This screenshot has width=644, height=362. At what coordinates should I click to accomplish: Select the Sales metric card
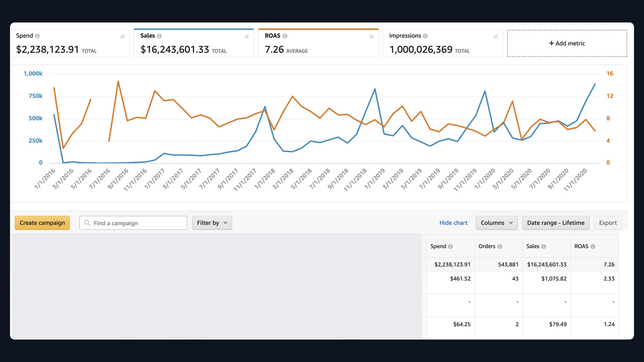click(194, 43)
